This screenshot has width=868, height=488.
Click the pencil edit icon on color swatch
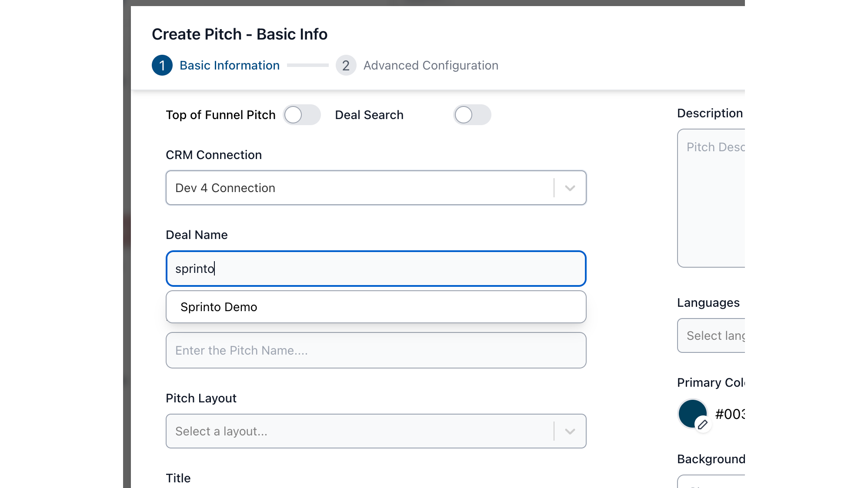702,424
